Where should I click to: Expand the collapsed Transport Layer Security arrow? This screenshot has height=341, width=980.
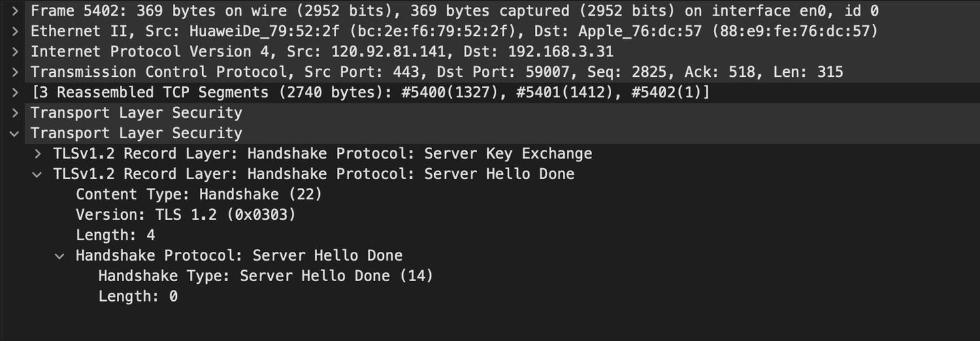15,113
